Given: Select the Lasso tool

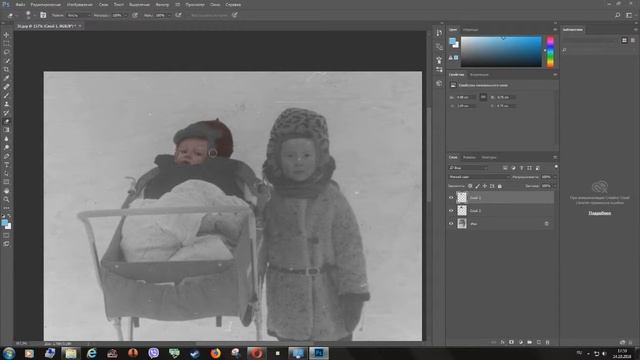Looking at the screenshot, I should (6, 52).
